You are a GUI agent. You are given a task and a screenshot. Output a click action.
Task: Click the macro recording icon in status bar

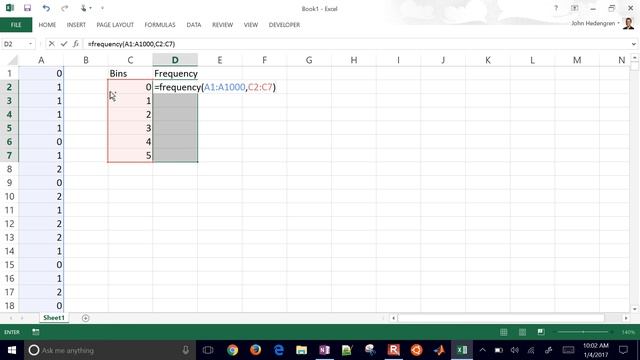coord(36,332)
